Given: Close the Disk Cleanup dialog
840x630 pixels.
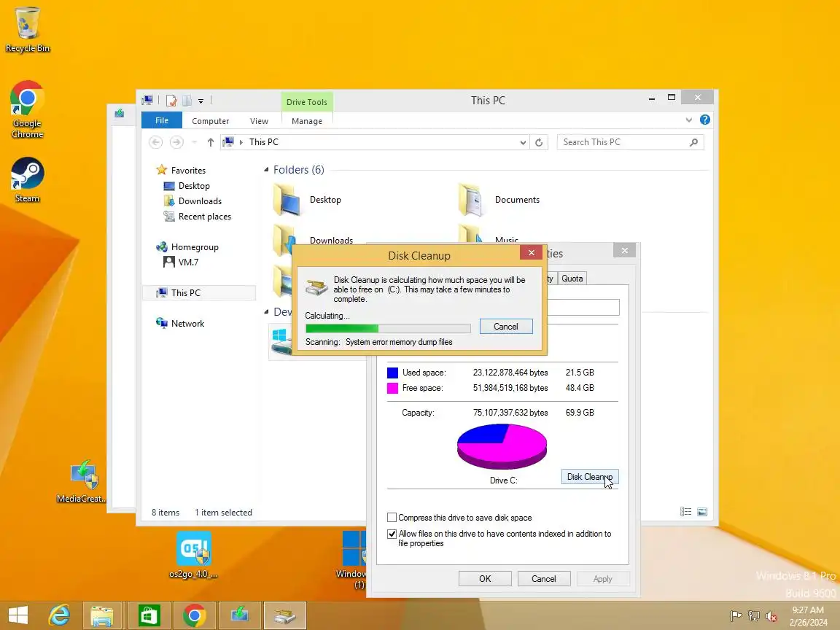Looking at the screenshot, I should (x=532, y=252).
